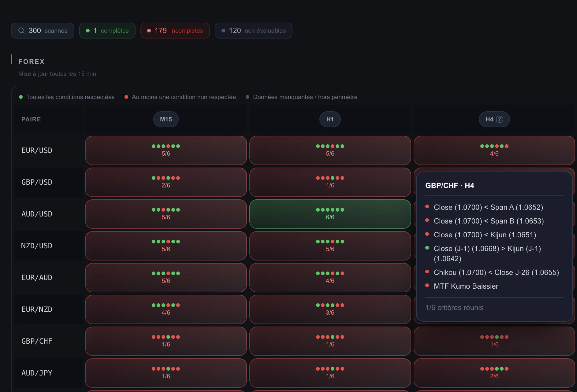Screen dimensions: 577x392
Task: Click the GBP/USD pair label
Action: pyautogui.click(x=37, y=182)
